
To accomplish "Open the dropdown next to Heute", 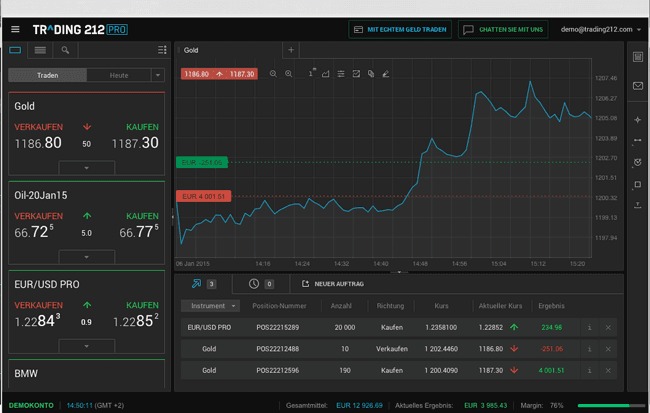I will 158,75.
